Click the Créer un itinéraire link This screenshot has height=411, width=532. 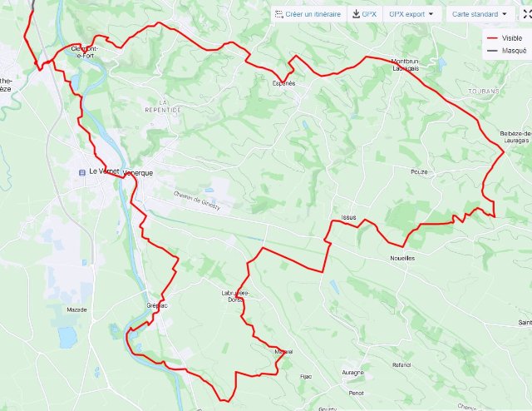click(x=313, y=14)
